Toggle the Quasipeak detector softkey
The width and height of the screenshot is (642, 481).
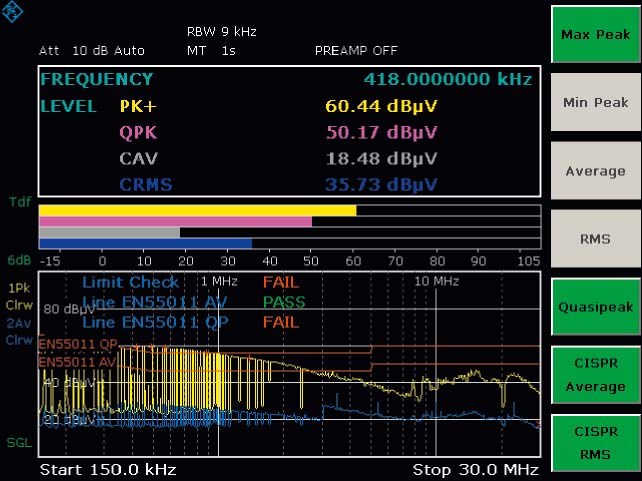[x=596, y=307]
